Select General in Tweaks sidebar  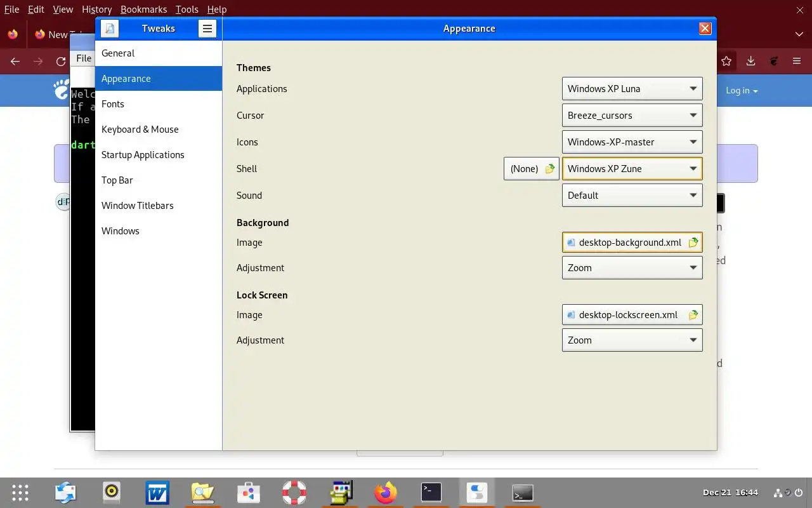click(159, 53)
